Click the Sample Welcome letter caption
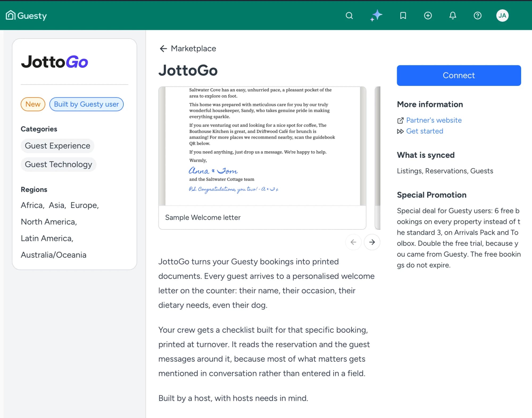This screenshot has width=532, height=418. (203, 218)
